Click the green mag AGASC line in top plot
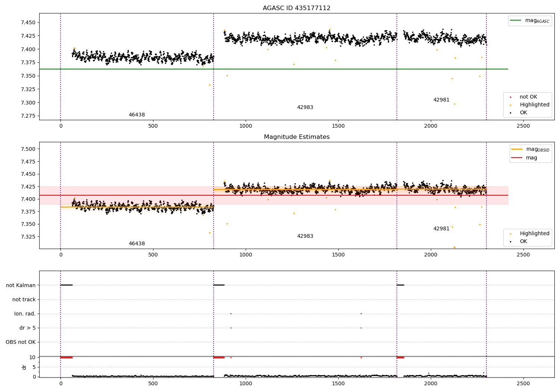Screen dimensions: 560x392 [x=273, y=69]
